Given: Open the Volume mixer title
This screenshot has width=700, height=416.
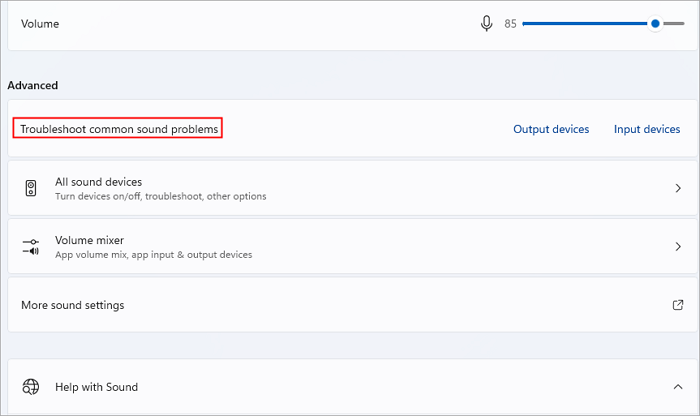Looking at the screenshot, I should click(x=91, y=240).
